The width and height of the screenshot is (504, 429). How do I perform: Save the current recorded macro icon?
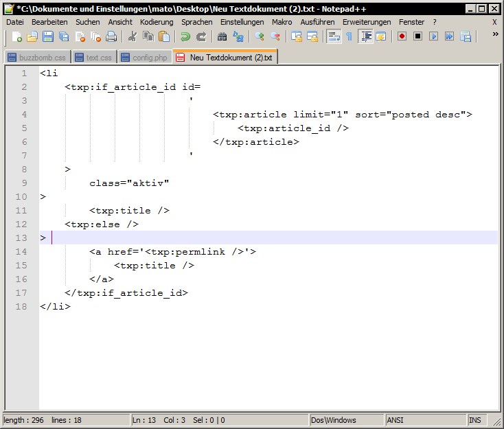tap(466, 36)
